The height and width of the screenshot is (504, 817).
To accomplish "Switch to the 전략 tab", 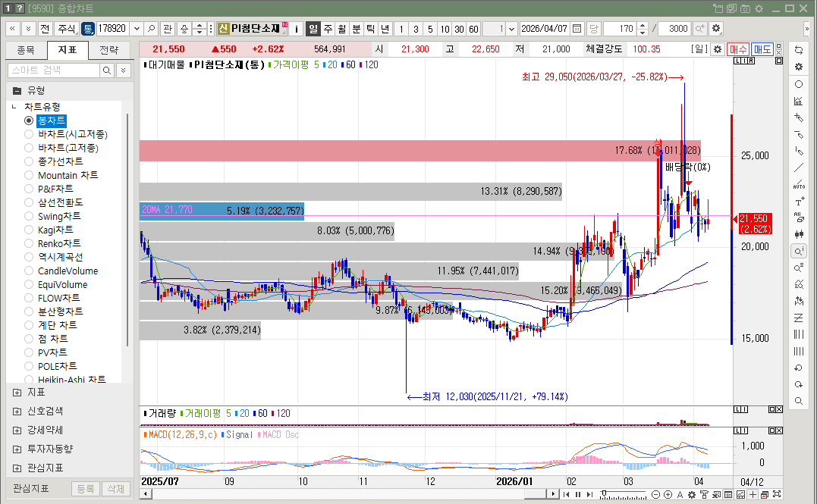I will [x=109, y=50].
